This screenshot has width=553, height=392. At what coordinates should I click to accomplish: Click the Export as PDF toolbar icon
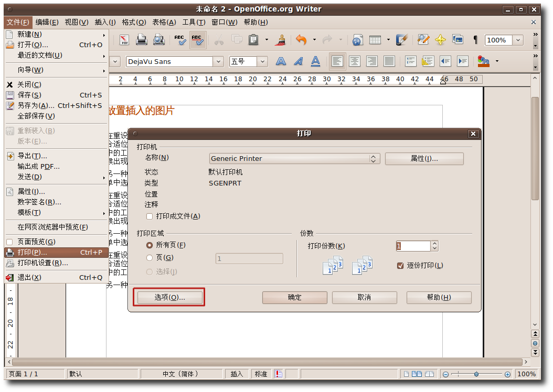point(124,40)
